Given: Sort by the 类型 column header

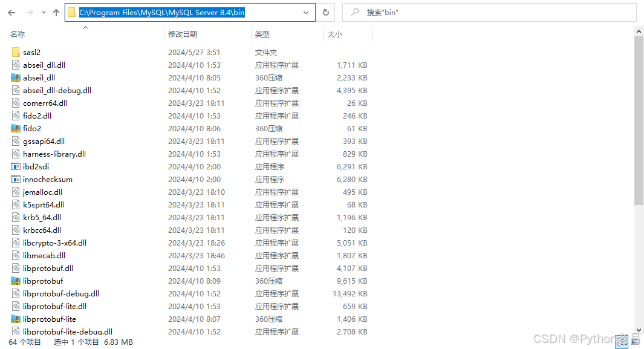Looking at the screenshot, I should (262, 34).
